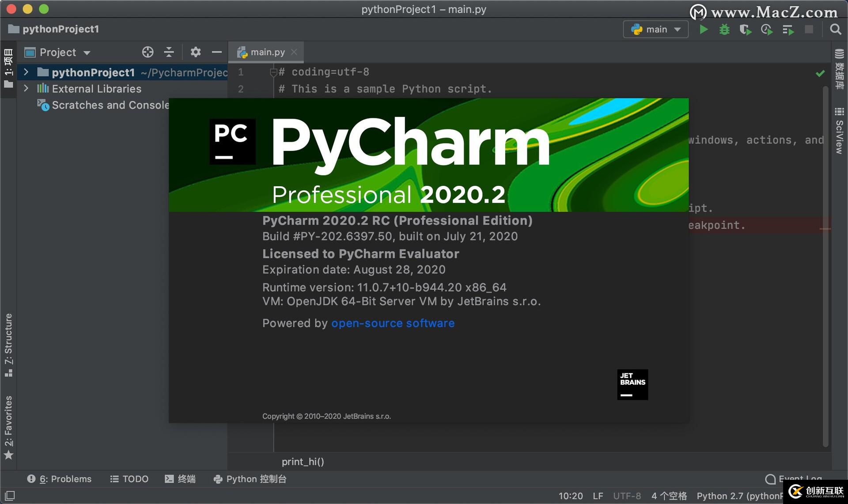This screenshot has width=848, height=504.
Task: Click the print_hi() breadcrumb
Action: tap(303, 462)
